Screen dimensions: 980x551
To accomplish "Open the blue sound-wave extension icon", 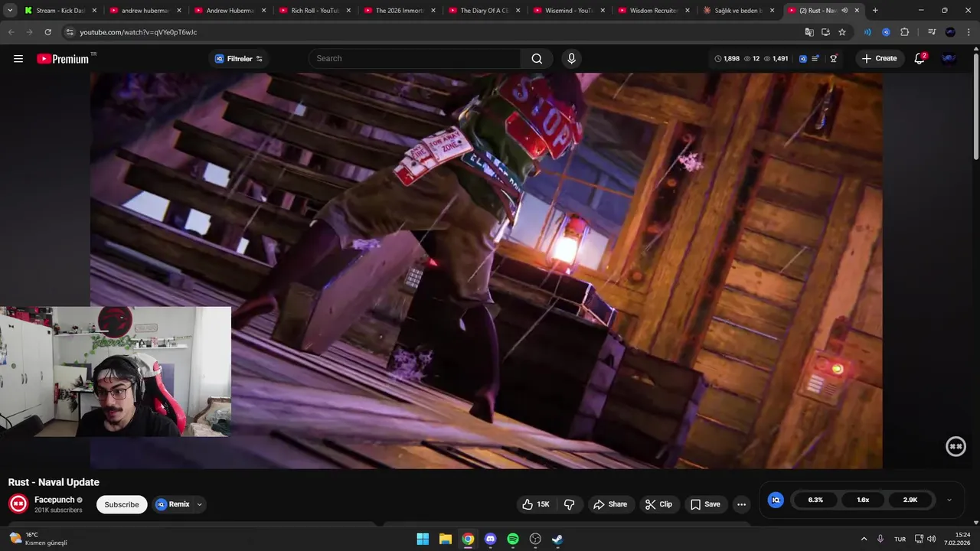I will 867,32.
